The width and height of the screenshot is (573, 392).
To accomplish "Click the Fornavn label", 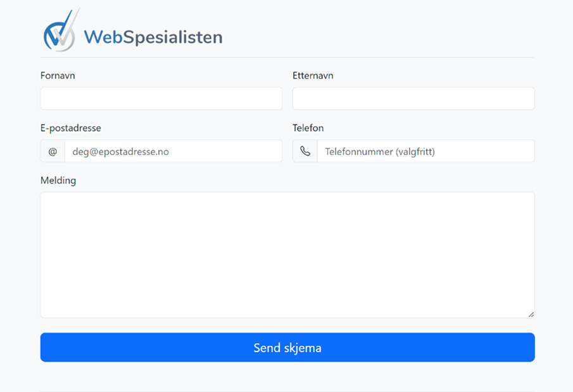I will pos(58,75).
